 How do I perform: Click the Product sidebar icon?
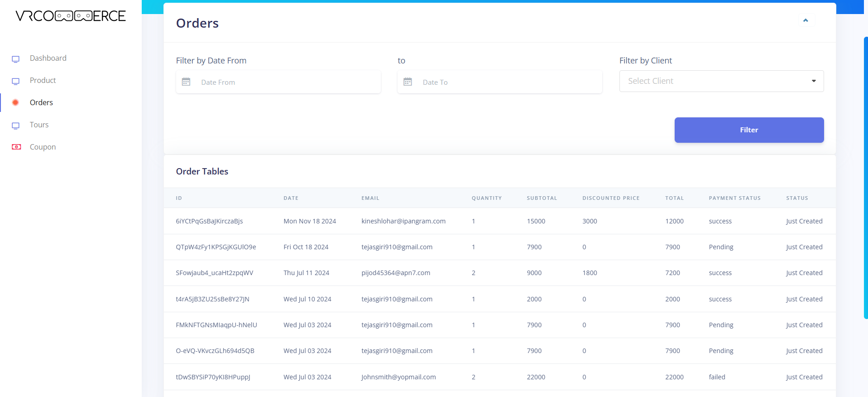[x=16, y=81]
